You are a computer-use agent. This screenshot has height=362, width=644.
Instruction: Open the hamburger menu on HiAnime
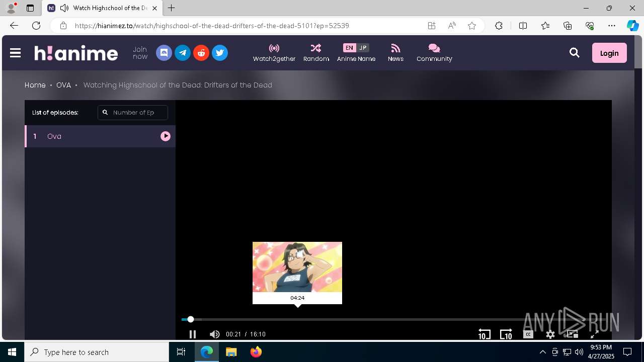[15, 53]
